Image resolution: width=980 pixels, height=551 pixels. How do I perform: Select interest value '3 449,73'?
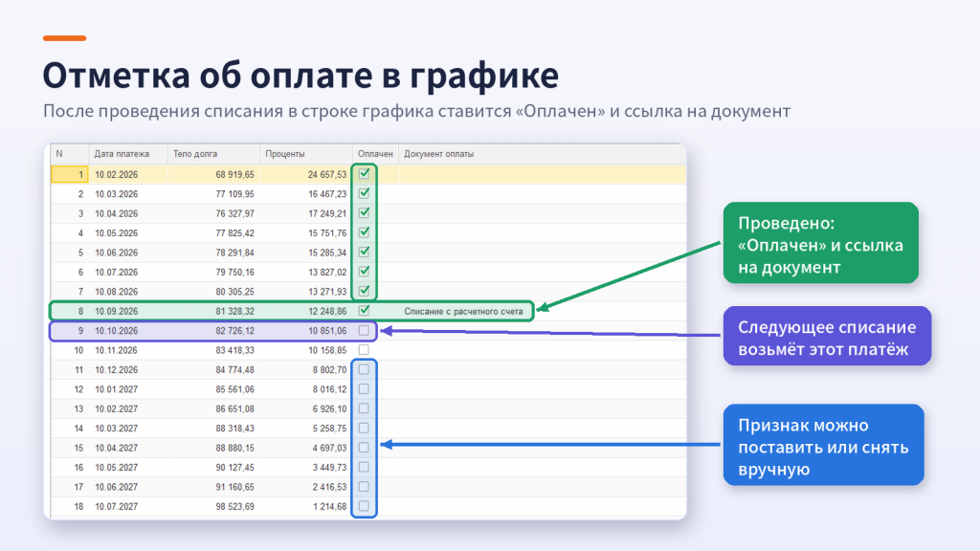tap(329, 467)
